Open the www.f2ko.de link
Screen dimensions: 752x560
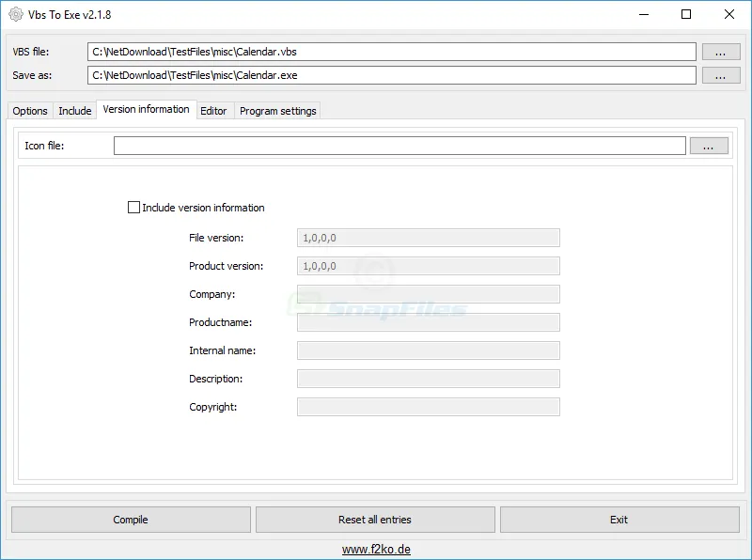[x=376, y=549]
